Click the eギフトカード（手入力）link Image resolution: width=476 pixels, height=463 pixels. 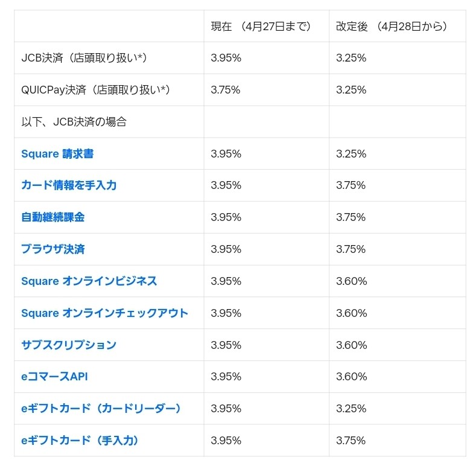(x=80, y=441)
